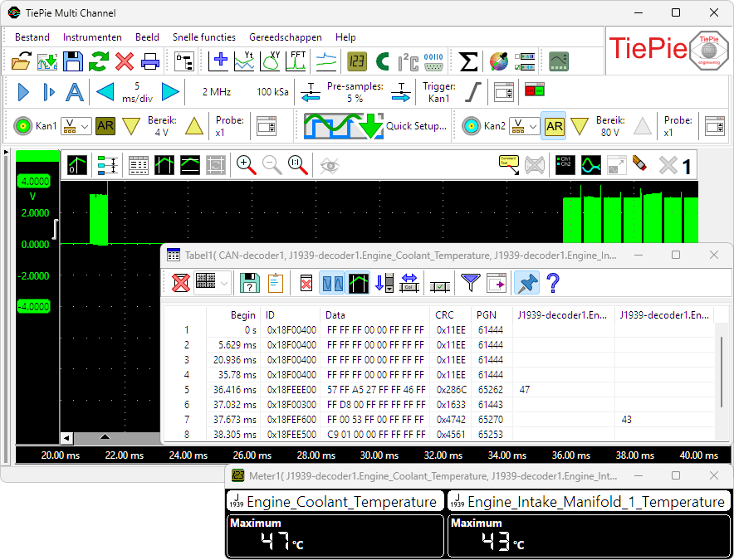Viewport: 734px width, 560px height.
Task: Click the big A auto setup icon
Action: pyautogui.click(x=75, y=92)
